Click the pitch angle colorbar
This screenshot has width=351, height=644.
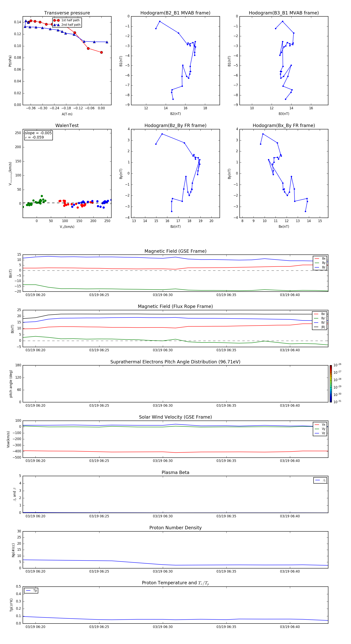point(331,384)
